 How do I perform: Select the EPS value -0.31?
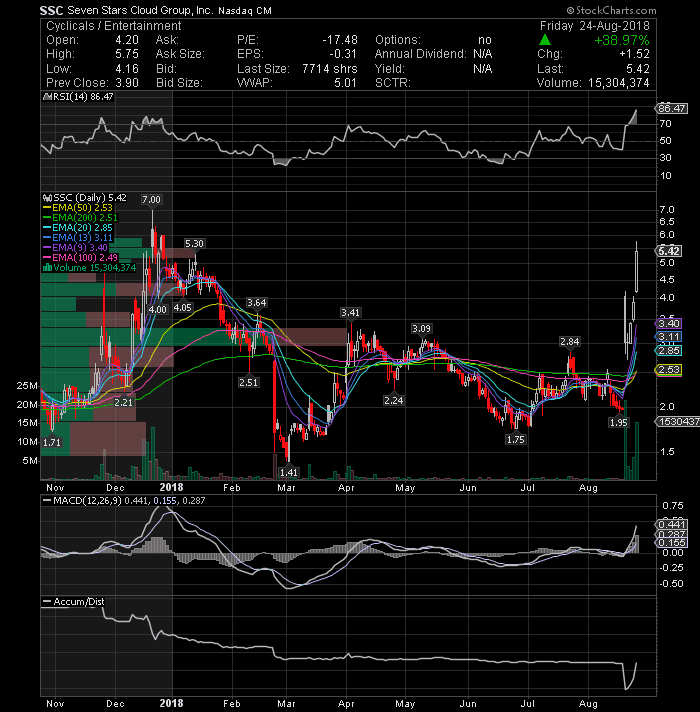click(x=343, y=54)
